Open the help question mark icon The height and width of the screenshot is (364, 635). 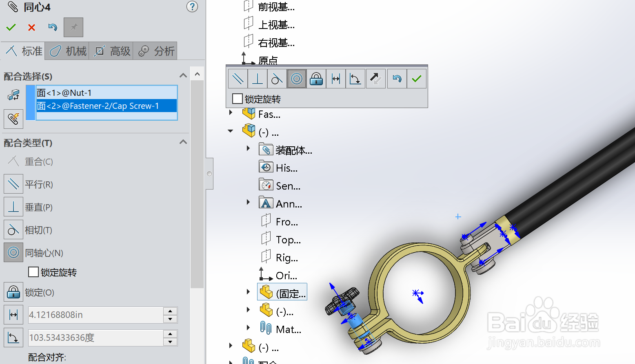192,7
